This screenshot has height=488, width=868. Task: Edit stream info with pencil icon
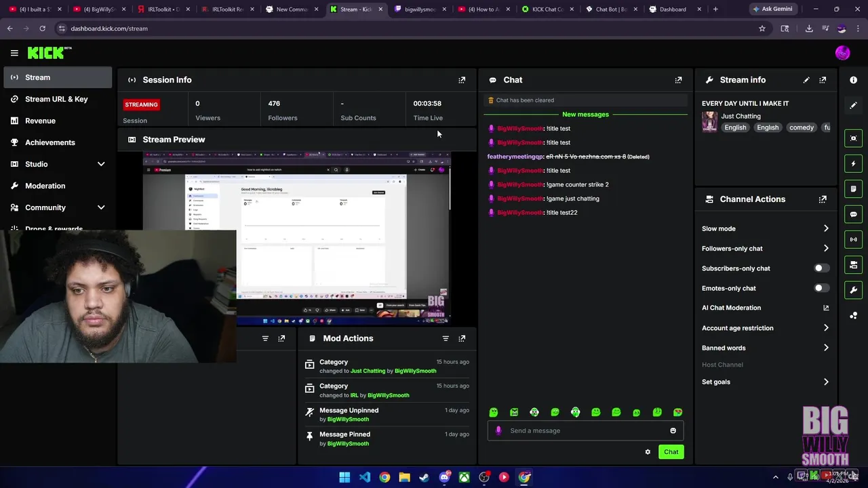click(x=806, y=80)
